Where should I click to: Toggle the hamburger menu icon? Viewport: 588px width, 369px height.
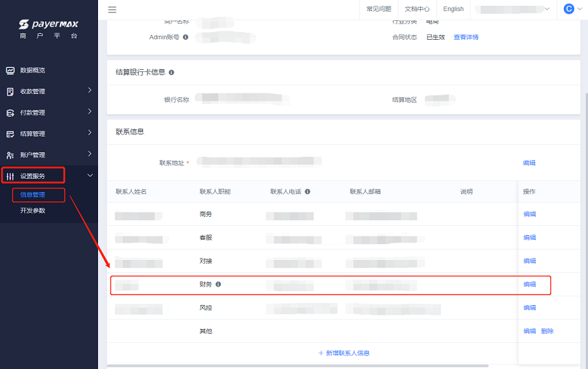[x=112, y=10]
